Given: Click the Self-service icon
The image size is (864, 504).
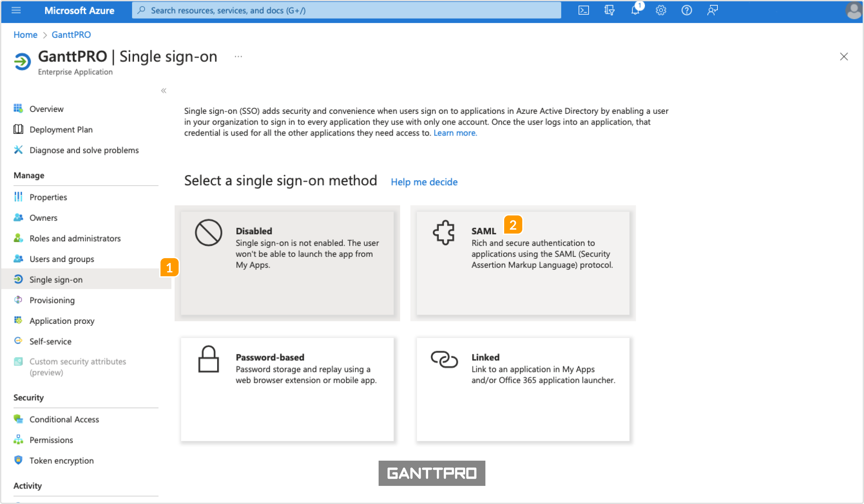Looking at the screenshot, I should tap(18, 341).
